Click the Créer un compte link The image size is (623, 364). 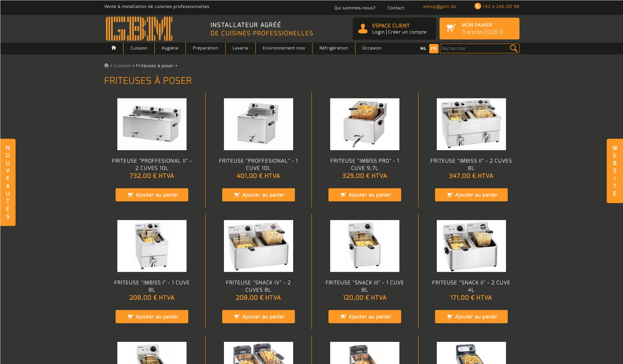pos(407,32)
